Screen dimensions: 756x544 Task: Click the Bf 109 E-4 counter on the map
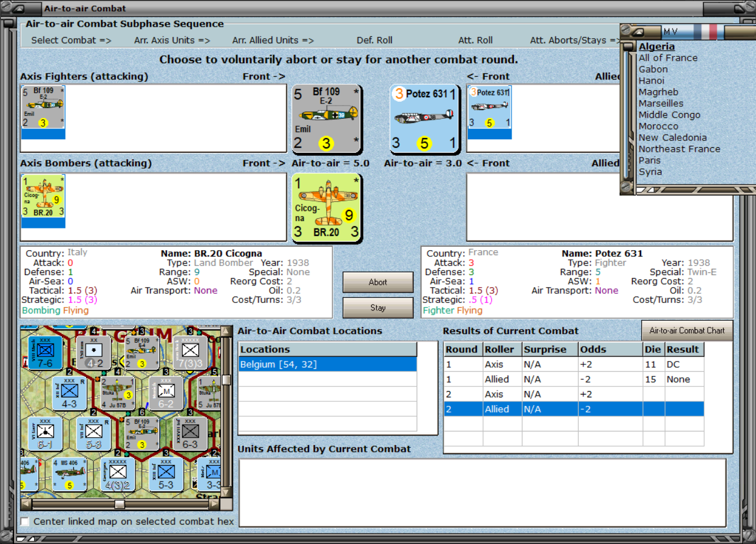tap(142, 352)
